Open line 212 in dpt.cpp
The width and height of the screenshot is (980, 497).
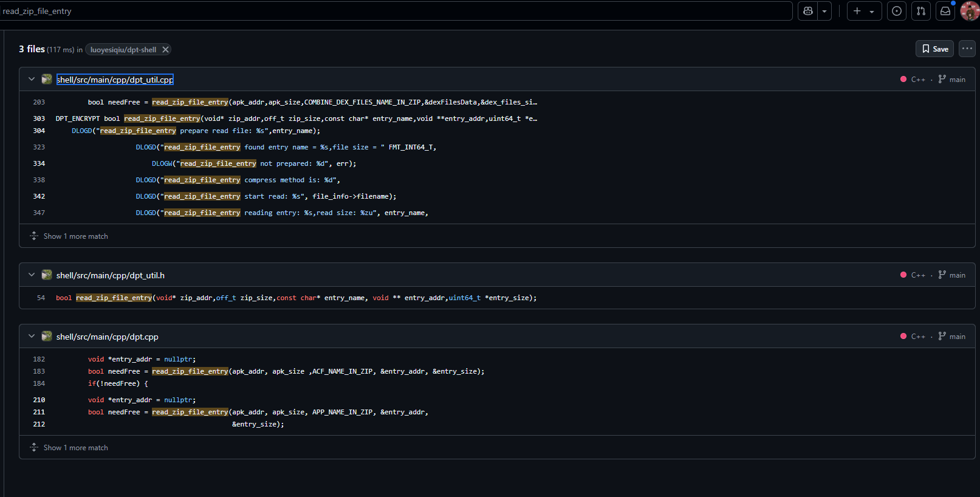tap(39, 424)
